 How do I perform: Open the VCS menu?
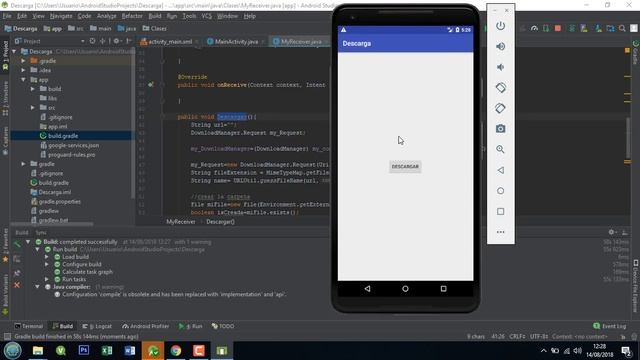207,16
